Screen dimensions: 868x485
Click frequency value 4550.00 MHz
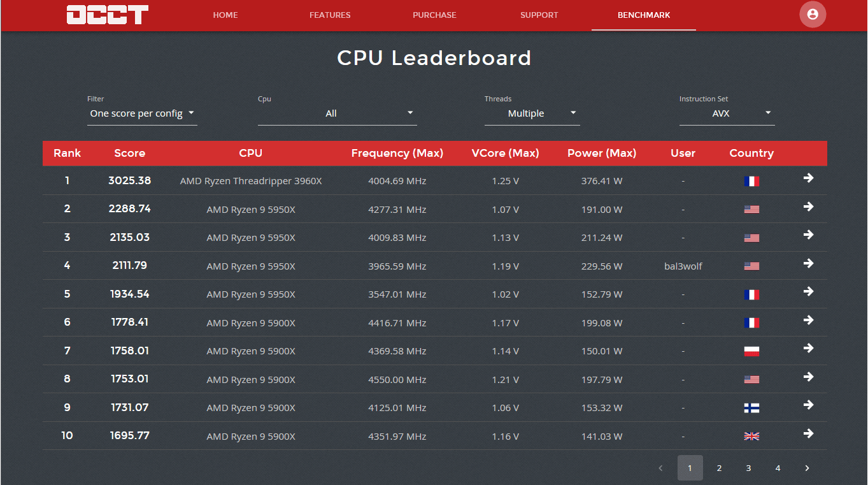(397, 380)
